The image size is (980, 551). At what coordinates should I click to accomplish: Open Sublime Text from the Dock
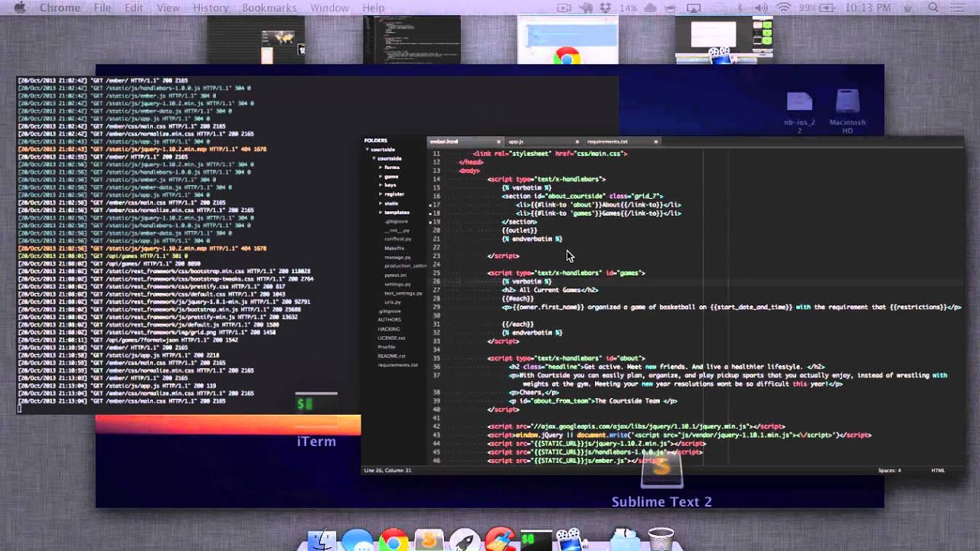click(x=429, y=541)
